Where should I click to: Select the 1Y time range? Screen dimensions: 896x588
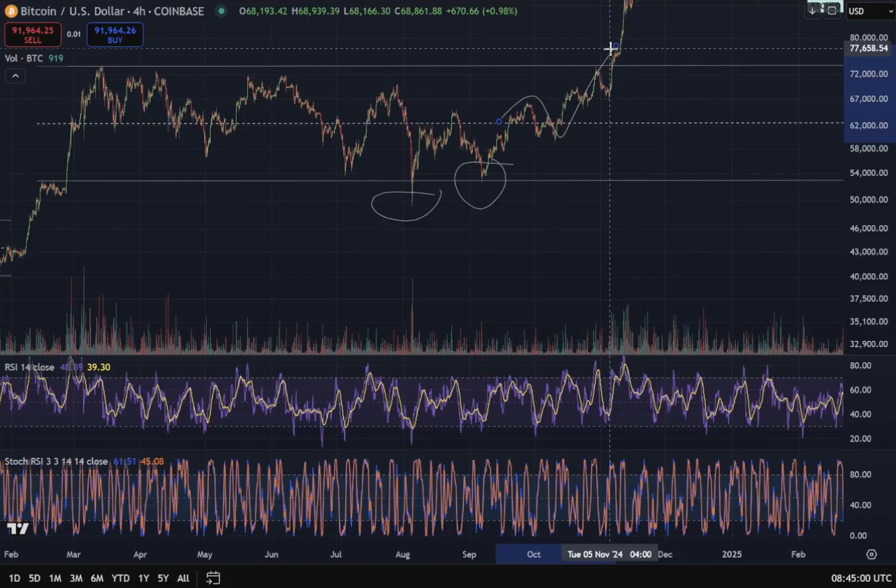point(143,578)
